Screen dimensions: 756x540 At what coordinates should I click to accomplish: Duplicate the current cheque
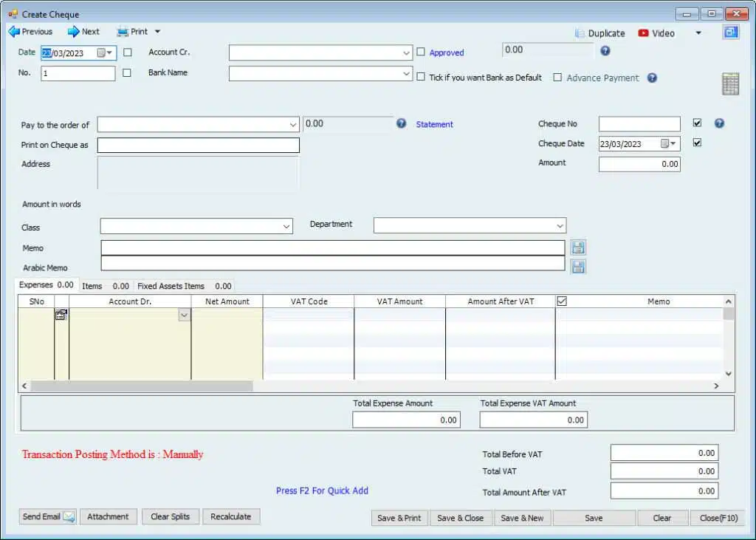(599, 33)
